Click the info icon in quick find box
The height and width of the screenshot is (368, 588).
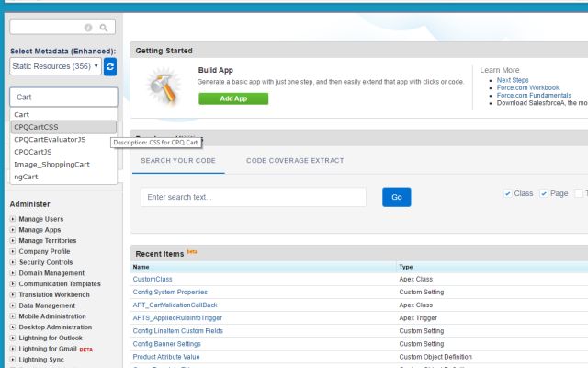(x=89, y=29)
